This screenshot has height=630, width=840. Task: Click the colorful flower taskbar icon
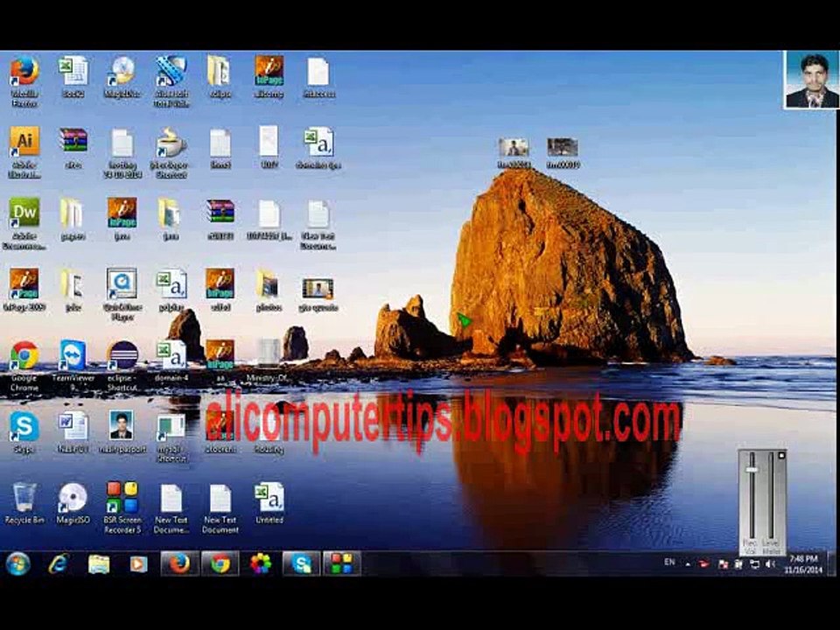point(261,563)
